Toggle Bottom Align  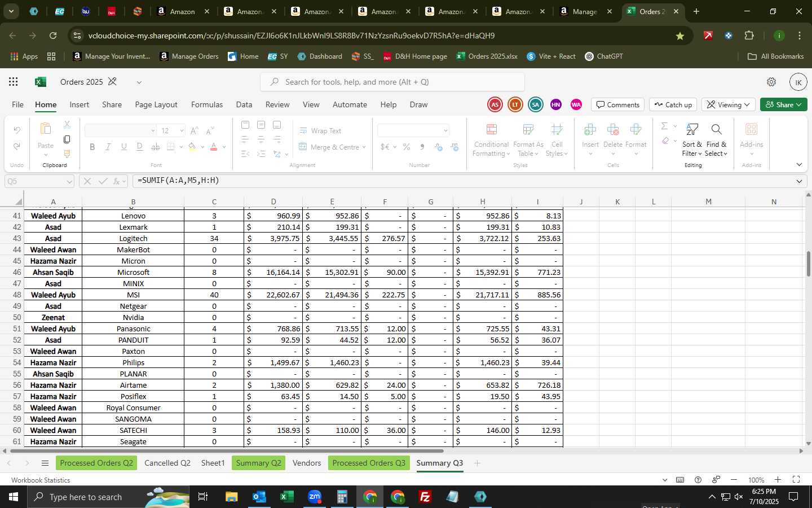coord(276,125)
